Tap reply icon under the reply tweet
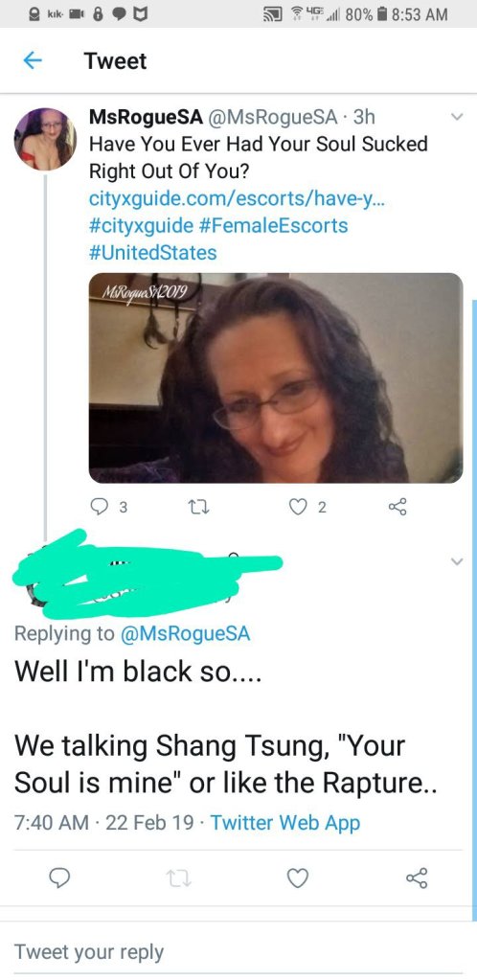Image resolution: width=477 pixels, height=980 pixels. click(60, 878)
